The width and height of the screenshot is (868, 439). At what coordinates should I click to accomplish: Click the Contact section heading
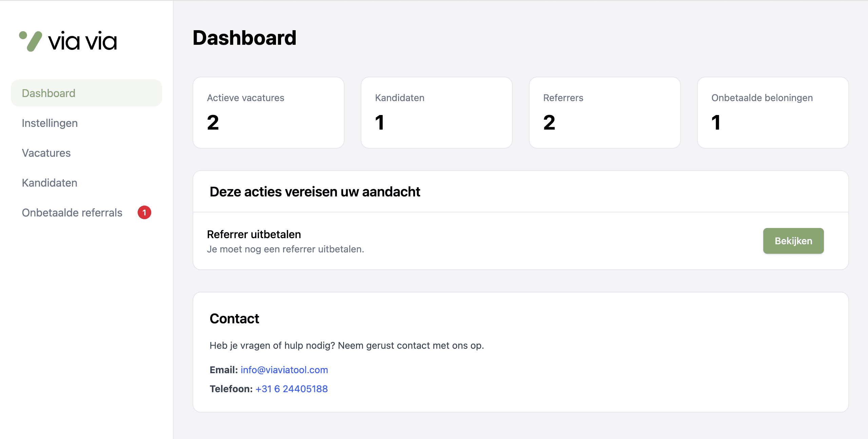point(234,318)
